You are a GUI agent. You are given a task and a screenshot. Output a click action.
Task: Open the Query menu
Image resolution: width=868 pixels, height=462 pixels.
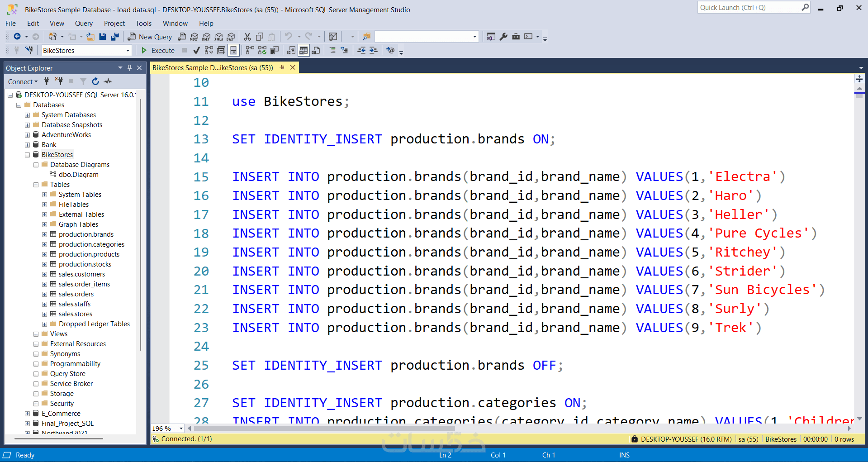84,24
